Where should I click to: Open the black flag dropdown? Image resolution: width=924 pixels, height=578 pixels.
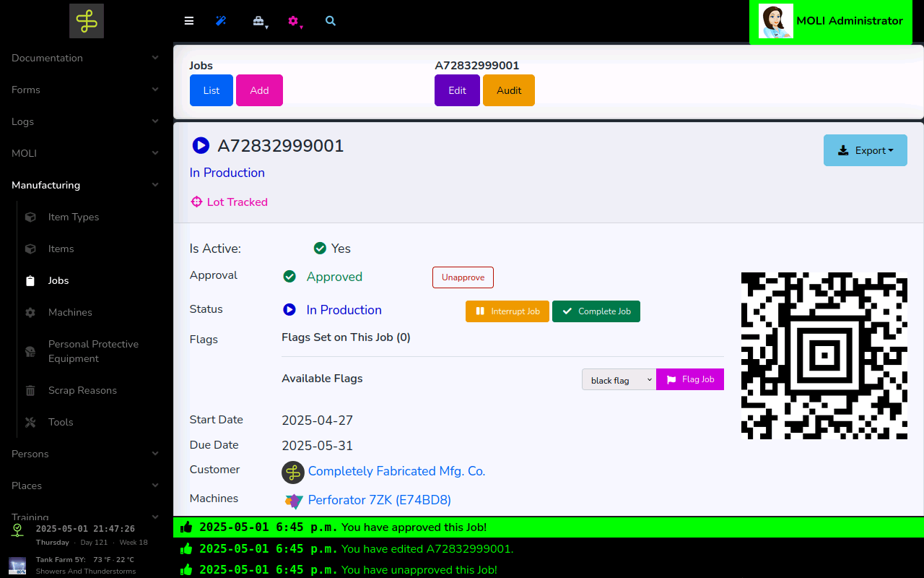(619, 379)
